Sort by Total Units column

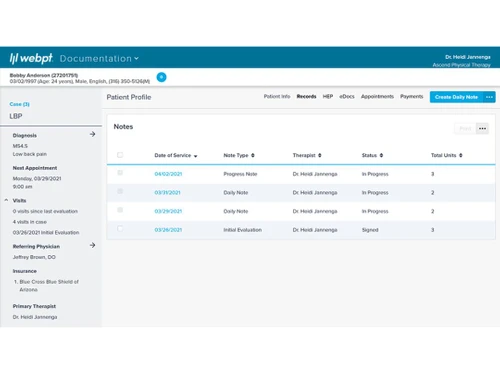(x=447, y=155)
